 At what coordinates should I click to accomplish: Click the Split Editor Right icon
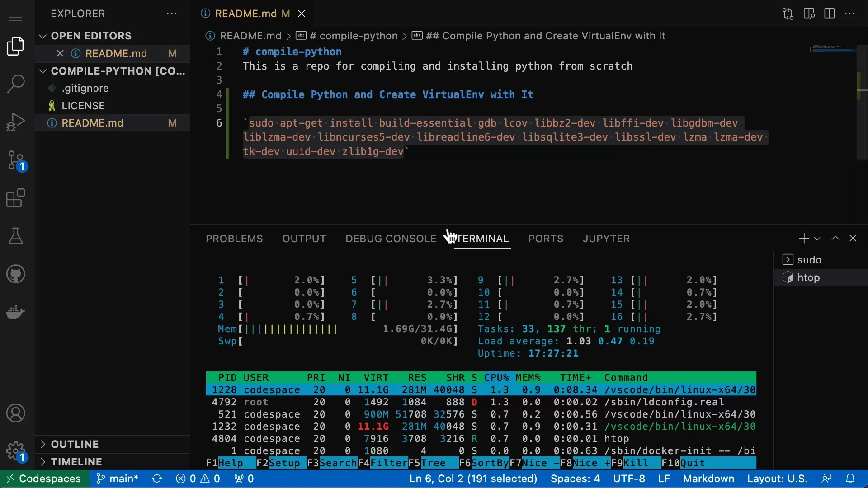pyautogui.click(x=830, y=14)
